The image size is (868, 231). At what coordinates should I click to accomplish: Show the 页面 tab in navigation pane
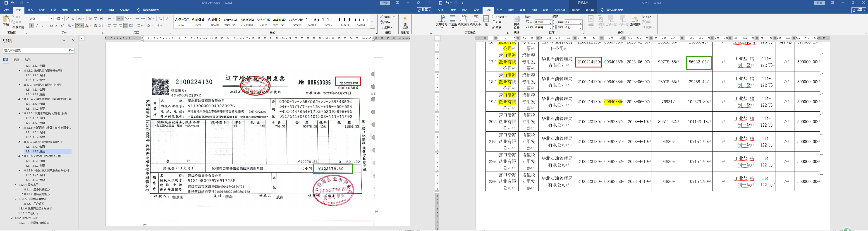tap(17, 59)
